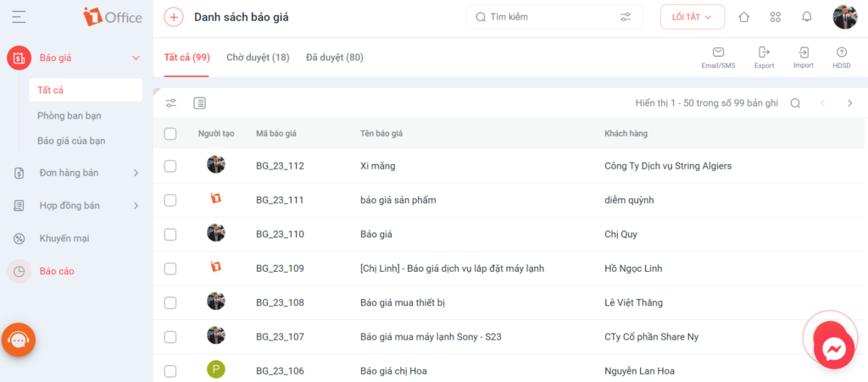The image size is (868, 382).
Task: Open the LỐI TẮT dropdown
Action: [693, 17]
